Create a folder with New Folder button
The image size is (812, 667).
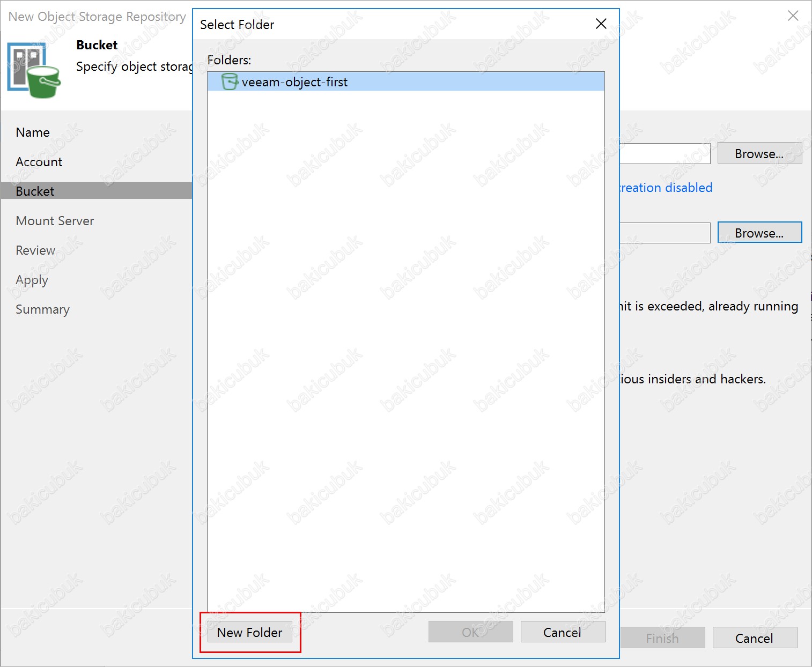tap(249, 632)
